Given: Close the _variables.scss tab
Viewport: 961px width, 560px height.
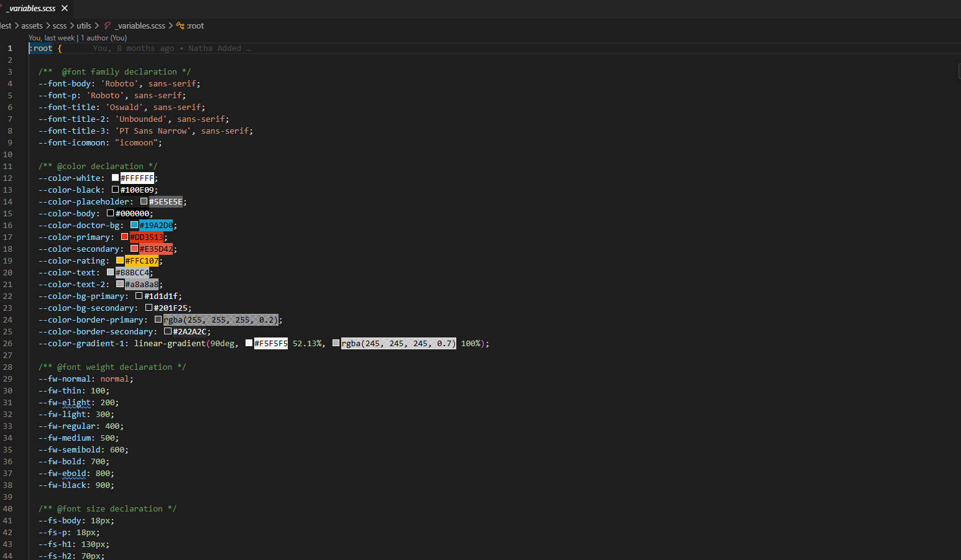Looking at the screenshot, I should 65,8.
